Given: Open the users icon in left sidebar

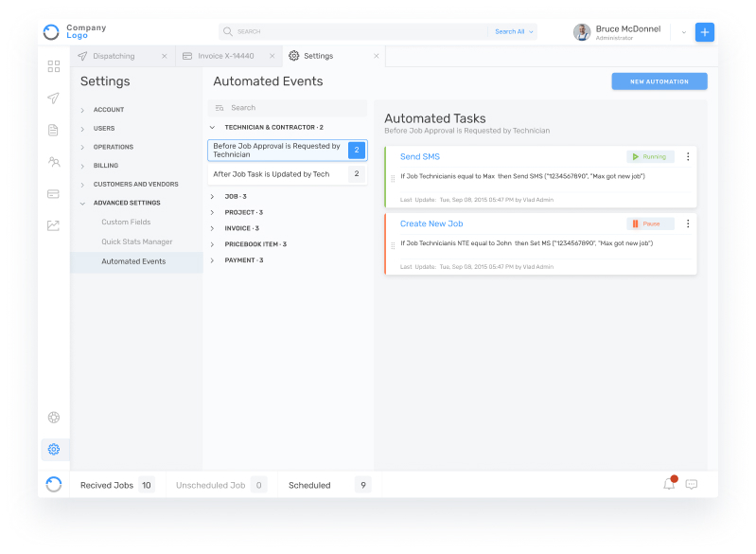Looking at the screenshot, I should [x=54, y=162].
